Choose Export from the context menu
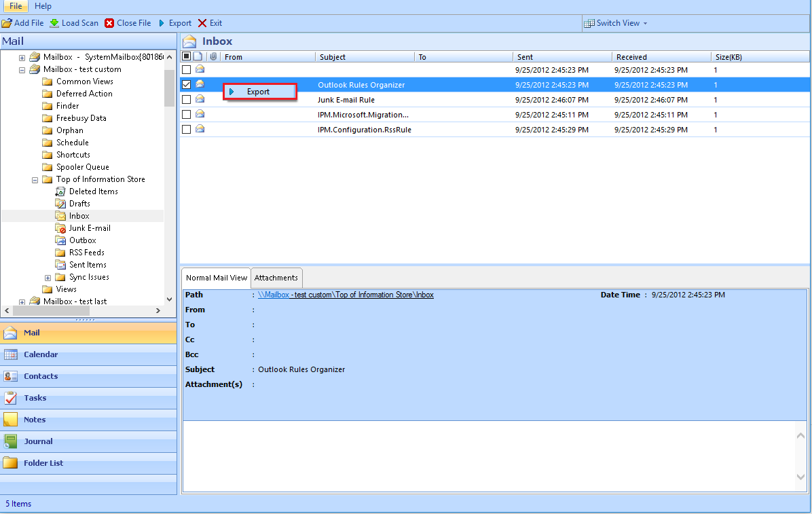This screenshot has width=812, height=514. click(259, 92)
